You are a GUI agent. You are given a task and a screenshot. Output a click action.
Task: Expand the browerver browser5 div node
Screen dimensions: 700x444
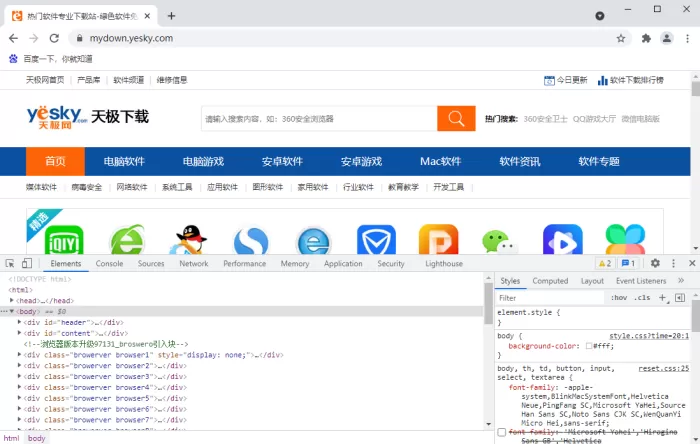19,398
